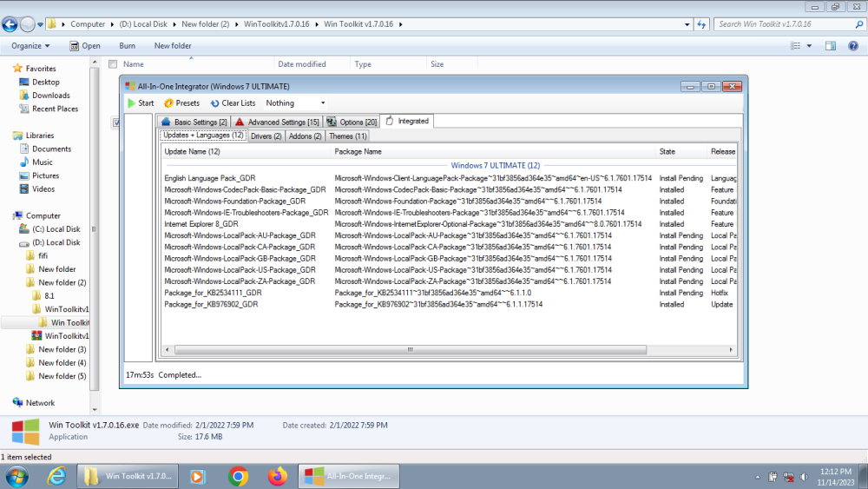Open Downloads in the Favorites sidebar
The image size is (868, 489).
[x=44, y=96]
